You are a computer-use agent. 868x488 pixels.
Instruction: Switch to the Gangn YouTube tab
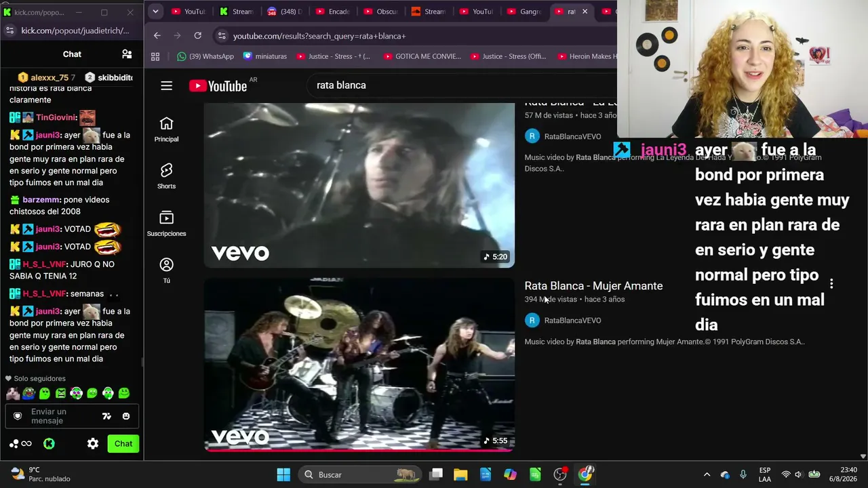525,12
